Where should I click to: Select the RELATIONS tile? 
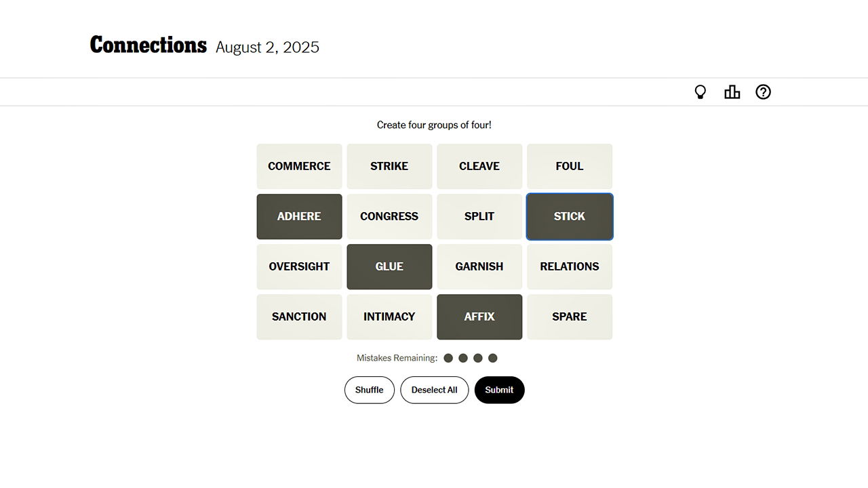569,266
